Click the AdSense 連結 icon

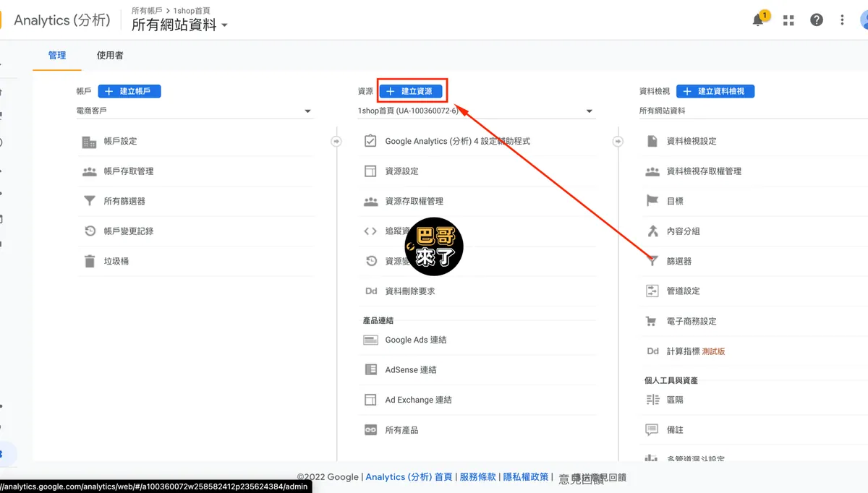pyautogui.click(x=370, y=369)
